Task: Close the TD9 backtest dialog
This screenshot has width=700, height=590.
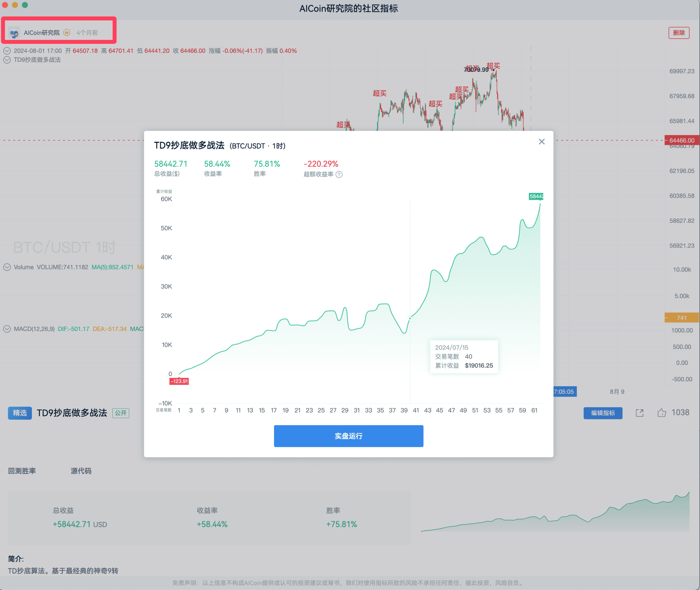Action: 542,142
